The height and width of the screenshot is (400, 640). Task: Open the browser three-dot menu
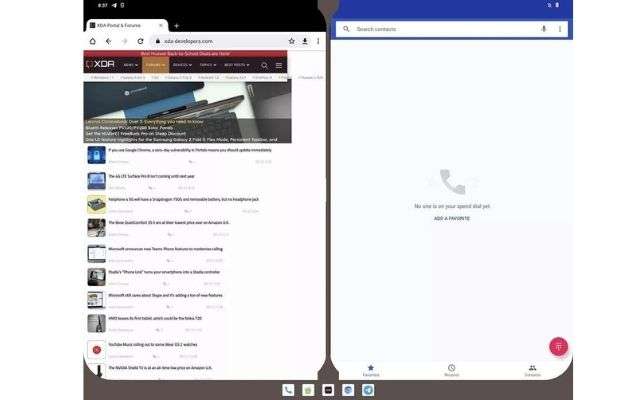(x=318, y=41)
